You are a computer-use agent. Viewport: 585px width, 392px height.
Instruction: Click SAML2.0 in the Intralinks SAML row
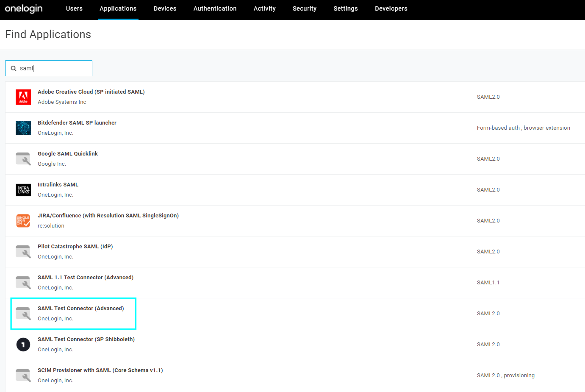point(488,190)
